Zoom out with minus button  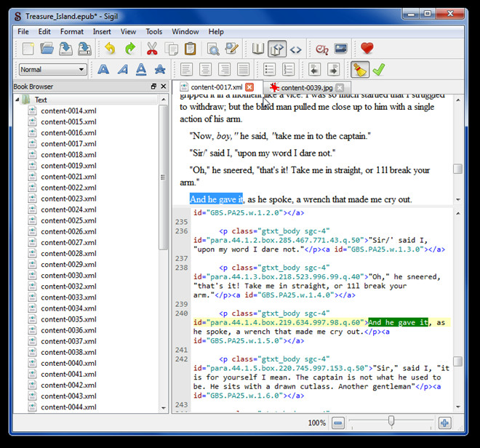[338, 423]
